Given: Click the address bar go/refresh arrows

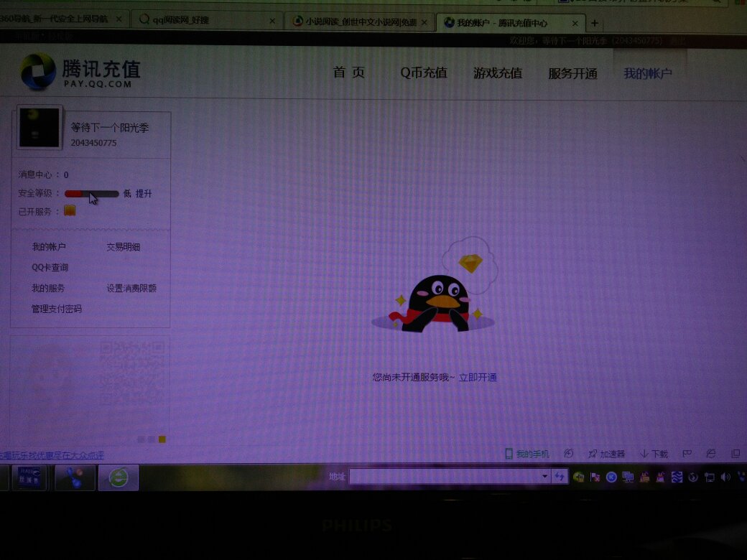Looking at the screenshot, I should (560, 476).
